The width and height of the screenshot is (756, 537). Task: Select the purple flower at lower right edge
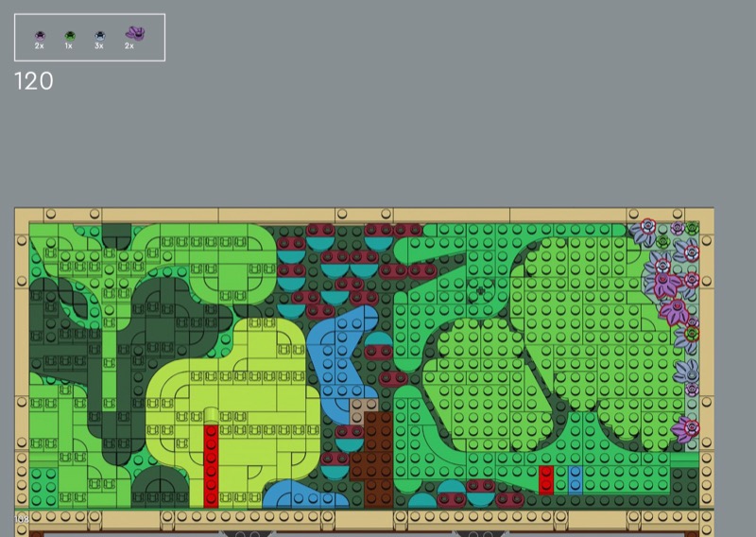tap(685, 429)
